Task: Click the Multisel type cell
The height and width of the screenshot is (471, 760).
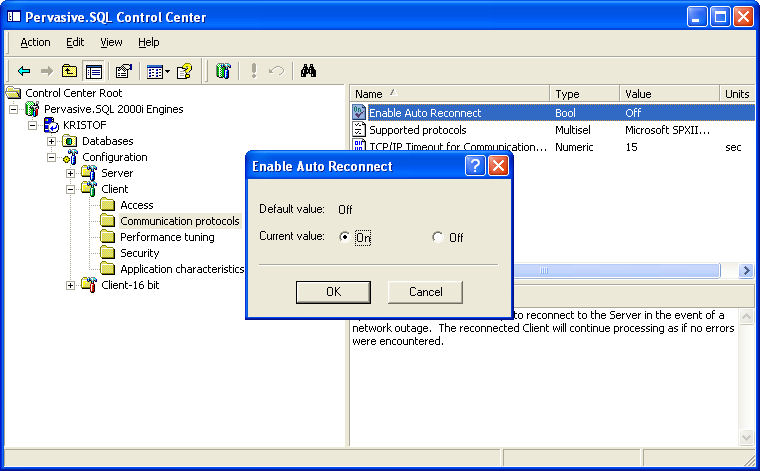Action: [573, 130]
